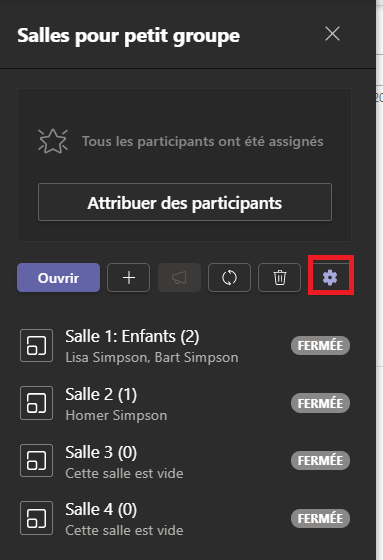Viewport: 383px width, 560px height.
Task: Click the announcement megaphone icon
Action: coord(179,278)
